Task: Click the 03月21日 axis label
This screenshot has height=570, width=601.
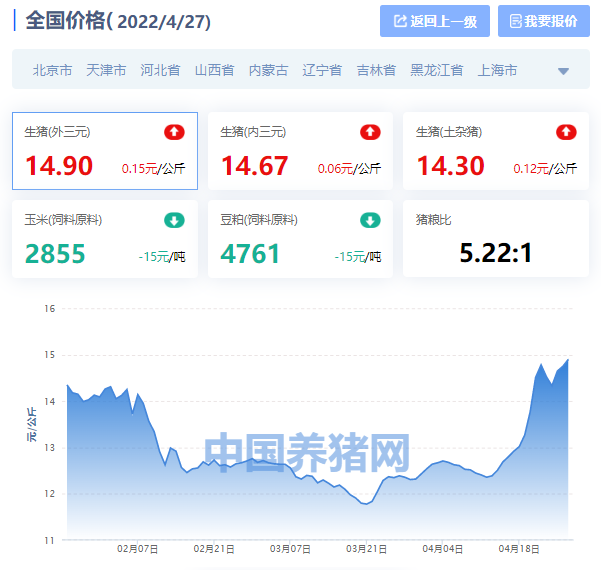Action: tap(366, 549)
